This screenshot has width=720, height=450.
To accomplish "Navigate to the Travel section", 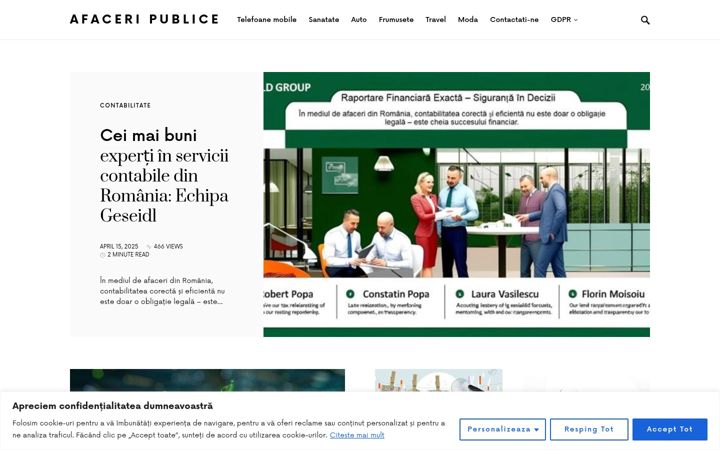I will [435, 20].
